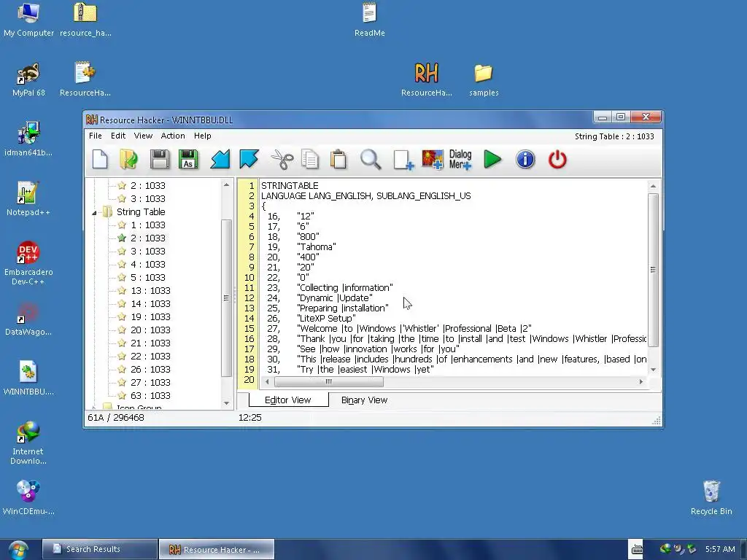Viewport: 747px width, 560px height.
Task: Open the Action menu
Action: click(x=173, y=136)
